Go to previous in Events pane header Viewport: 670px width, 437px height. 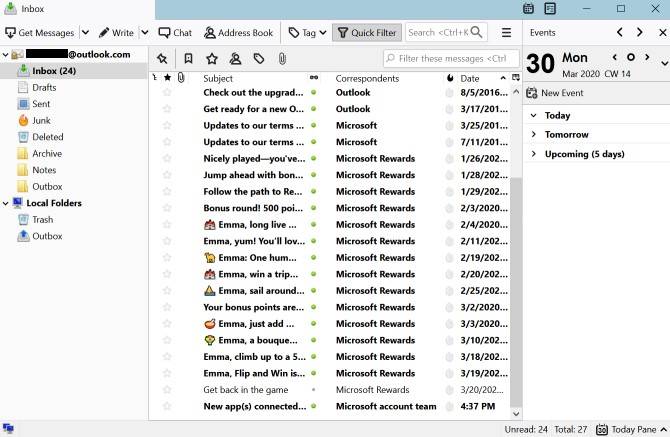[620, 32]
